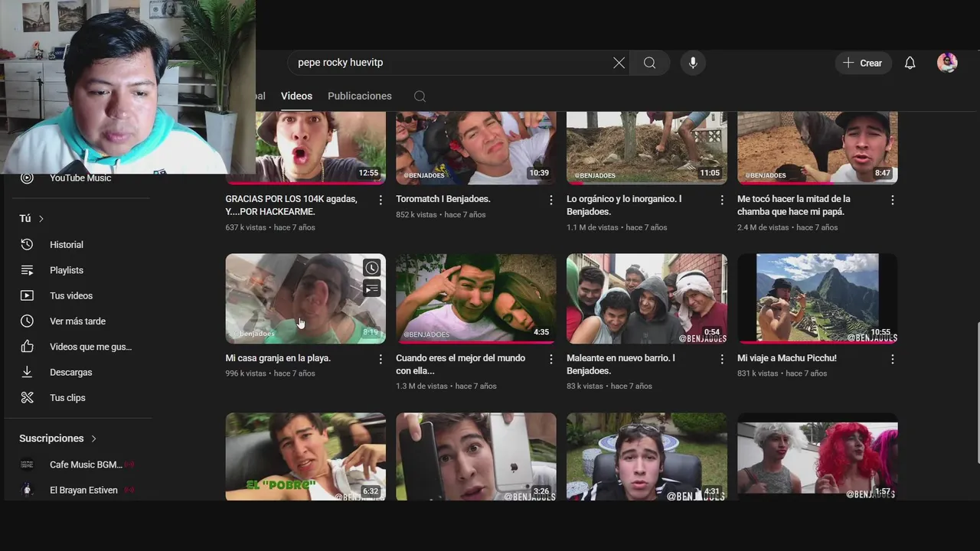The image size is (980, 551).
Task: Switch to the Publicaciones tab
Action: [360, 96]
